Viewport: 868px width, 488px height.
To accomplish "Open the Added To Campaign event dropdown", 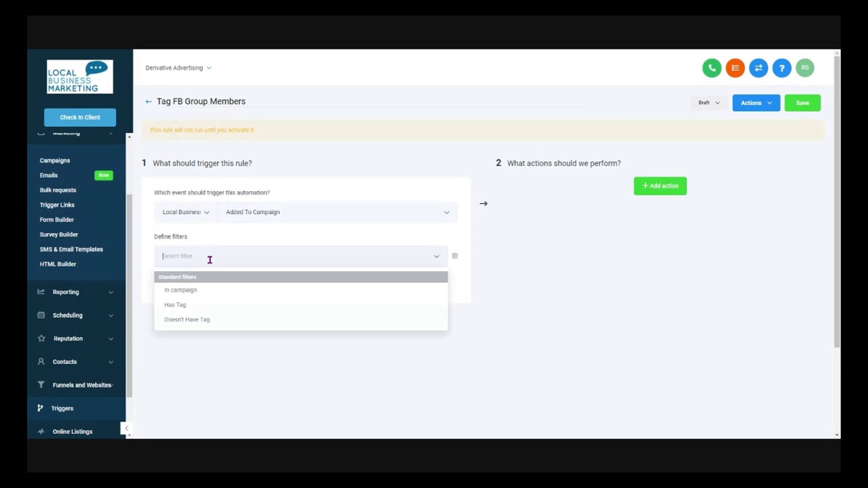I will point(337,212).
